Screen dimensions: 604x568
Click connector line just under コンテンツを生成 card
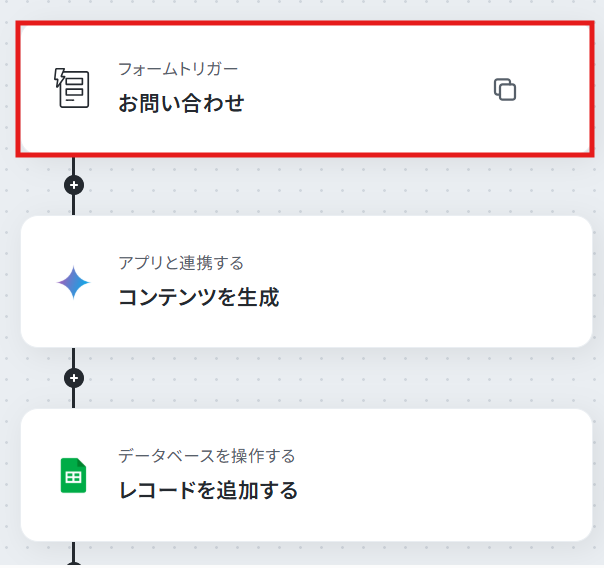[74, 358]
